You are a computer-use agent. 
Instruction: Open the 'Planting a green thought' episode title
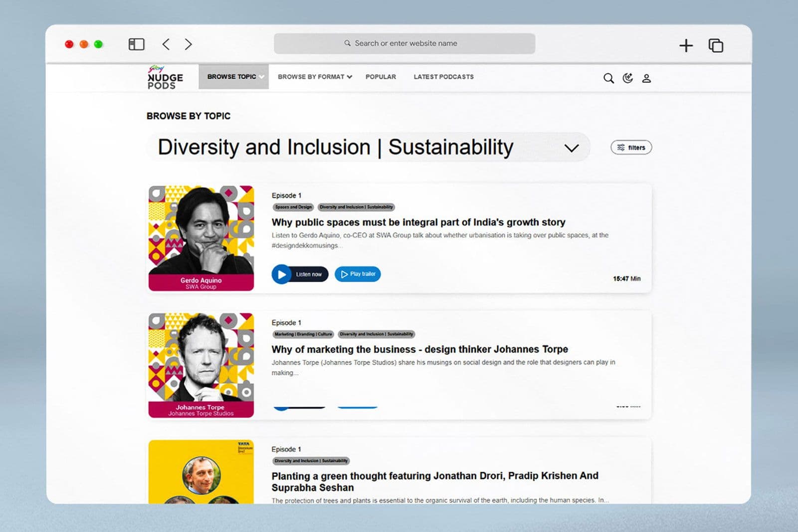pyautogui.click(x=435, y=482)
